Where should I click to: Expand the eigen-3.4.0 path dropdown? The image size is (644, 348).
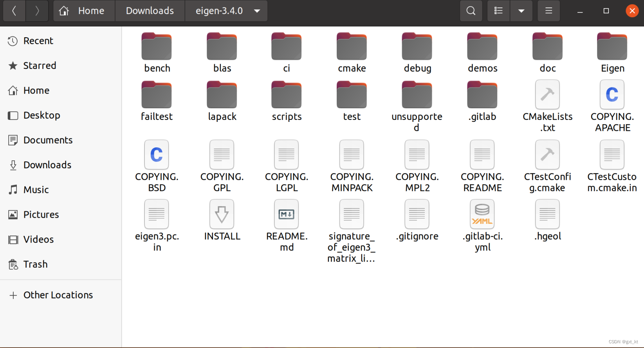[257, 11]
